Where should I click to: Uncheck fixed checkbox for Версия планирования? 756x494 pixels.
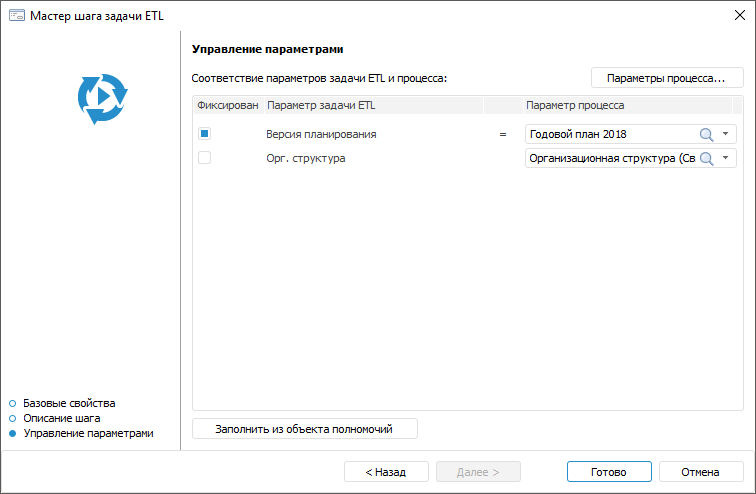tap(204, 134)
